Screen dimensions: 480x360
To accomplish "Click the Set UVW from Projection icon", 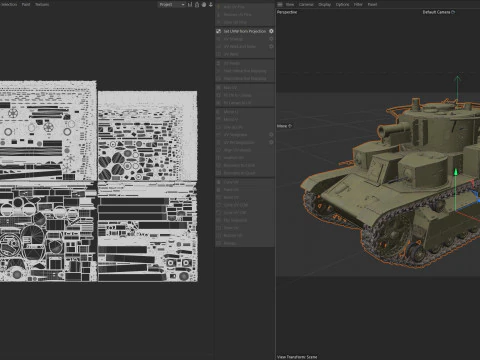I will [219, 31].
